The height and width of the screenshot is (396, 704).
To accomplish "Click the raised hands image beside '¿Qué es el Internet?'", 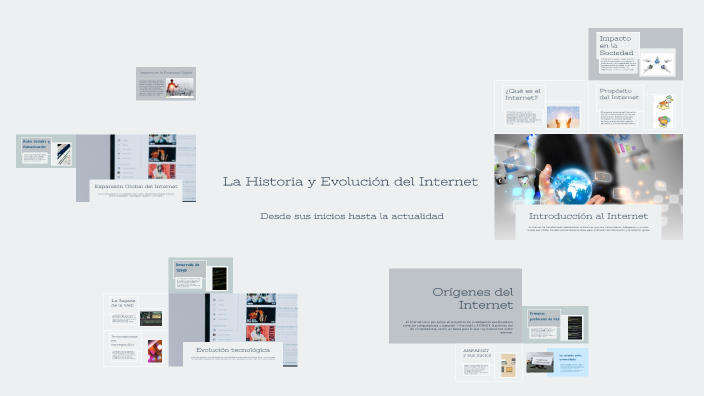I will pos(563,117).
